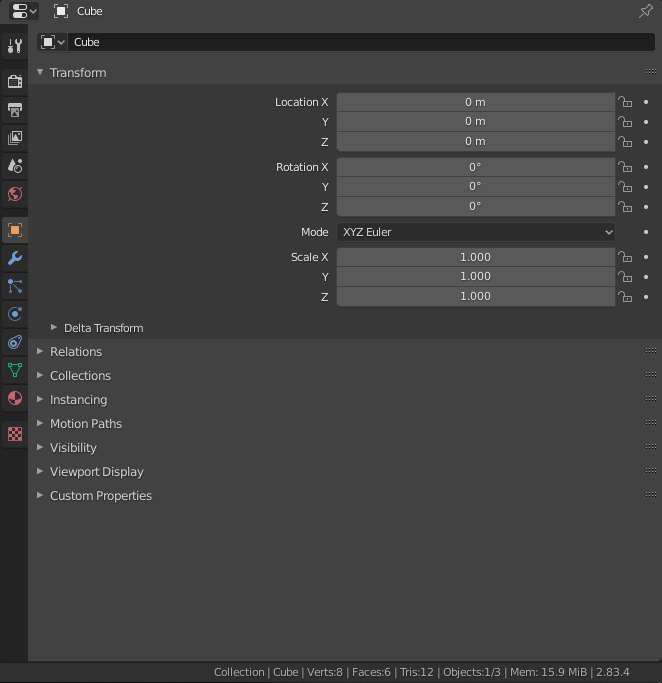Open the Modifier Properties wrench tab
This screenshot has height=683, width=662.
pyautogui.click(x=15, y=258)
